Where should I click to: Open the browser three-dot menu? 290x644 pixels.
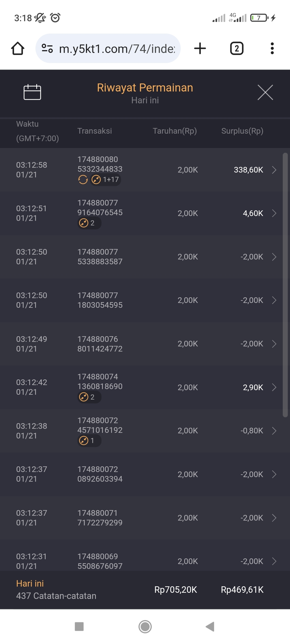pyautogui.click(x=272, y=49)
